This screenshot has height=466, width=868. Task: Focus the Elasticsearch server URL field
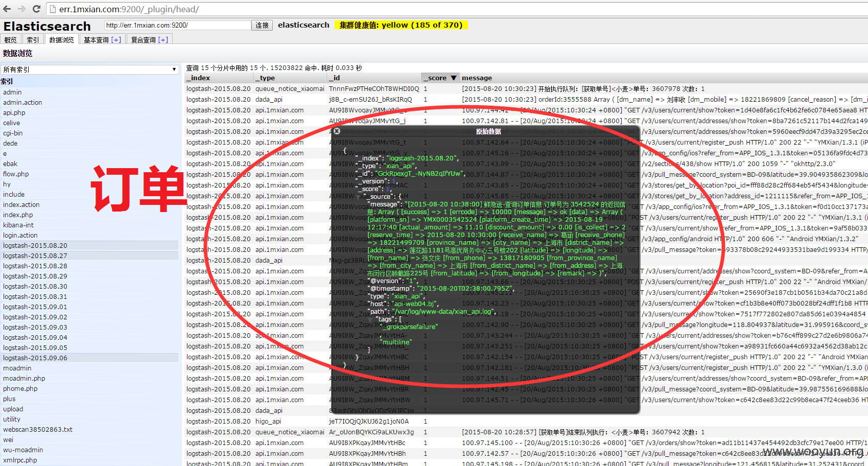click(178, 25)
